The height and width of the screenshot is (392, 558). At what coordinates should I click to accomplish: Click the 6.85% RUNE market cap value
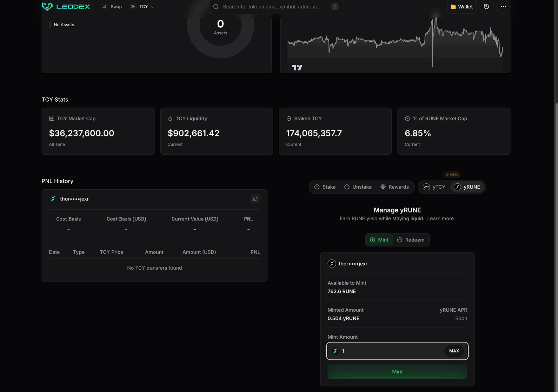tap(418, 133)
